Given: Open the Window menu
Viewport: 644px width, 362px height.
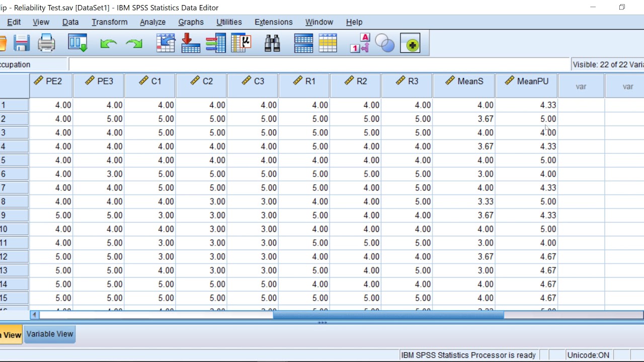Looking at the screenshot, I should pos(319,22).
